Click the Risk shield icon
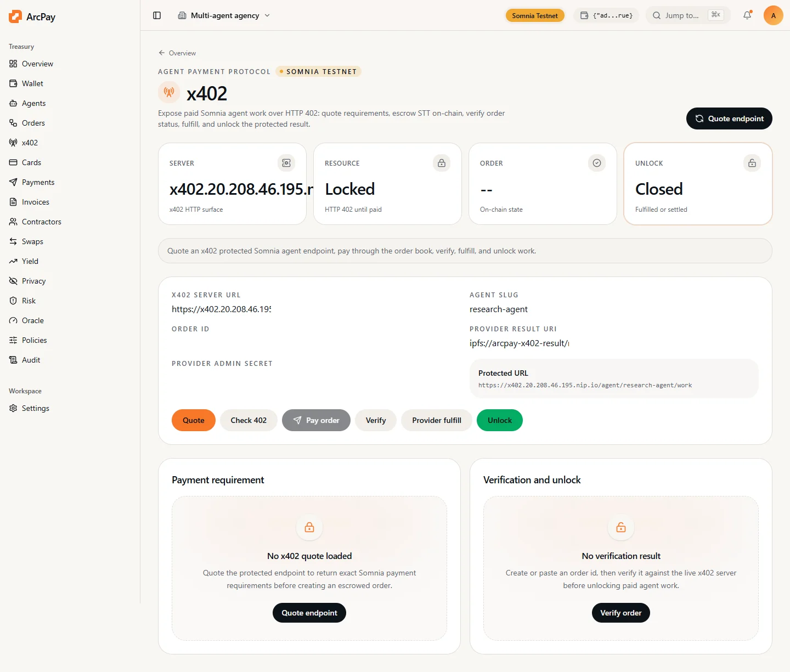 [x=13, y=301]
